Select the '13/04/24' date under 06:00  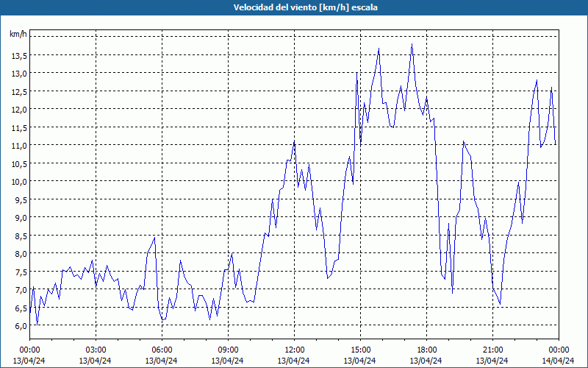pyautogui.click(x=162, y=361)
